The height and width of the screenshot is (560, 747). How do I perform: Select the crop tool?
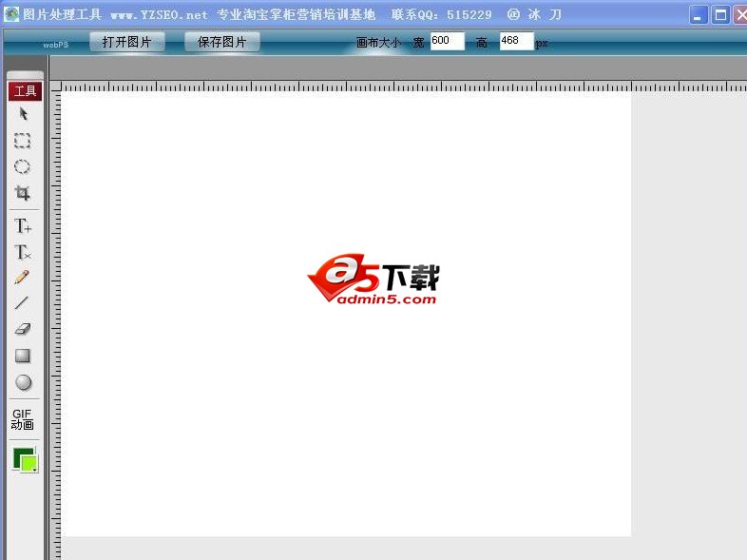23,193
